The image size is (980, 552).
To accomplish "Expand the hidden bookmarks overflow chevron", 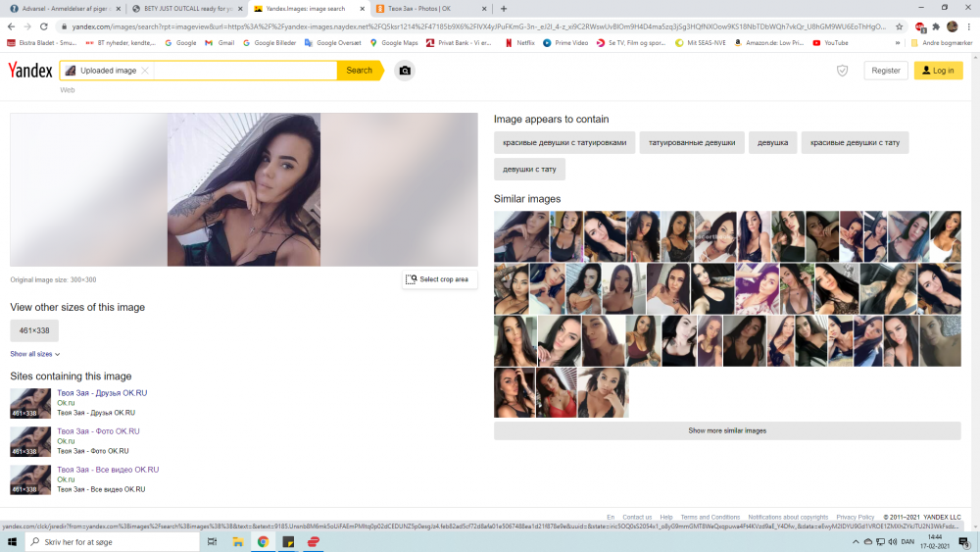I will point(898,43).
